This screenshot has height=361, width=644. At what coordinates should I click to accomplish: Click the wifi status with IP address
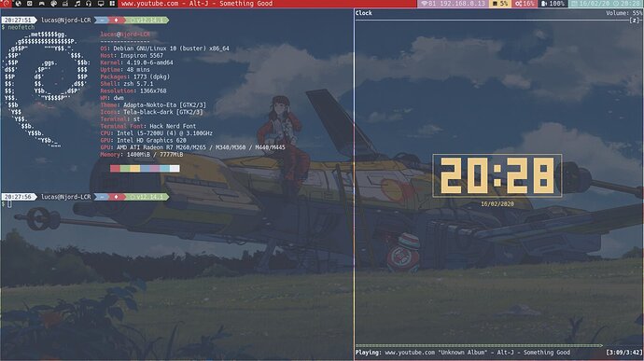453,4
